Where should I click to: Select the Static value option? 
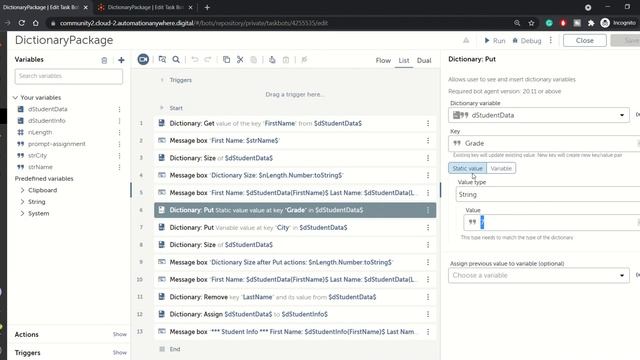click(467, 168)
